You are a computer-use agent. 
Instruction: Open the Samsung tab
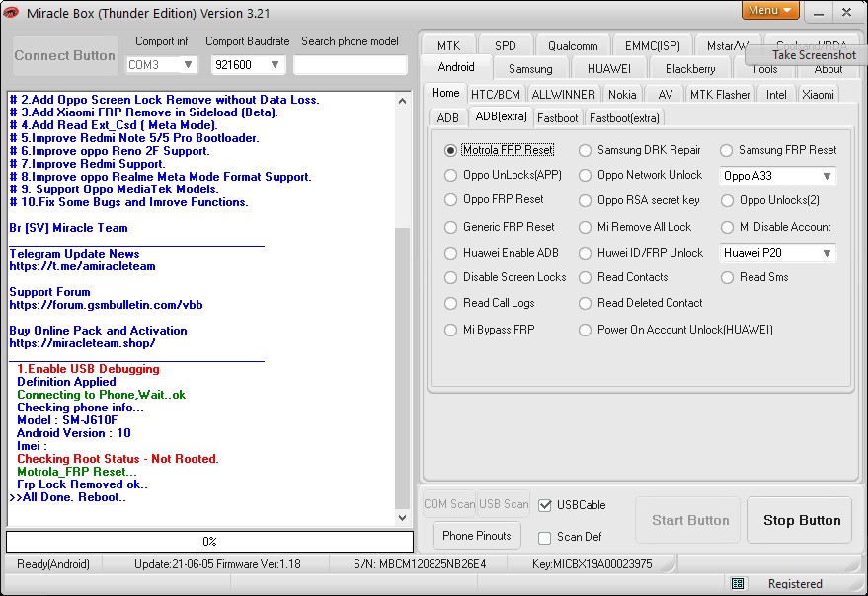[530, 69]
